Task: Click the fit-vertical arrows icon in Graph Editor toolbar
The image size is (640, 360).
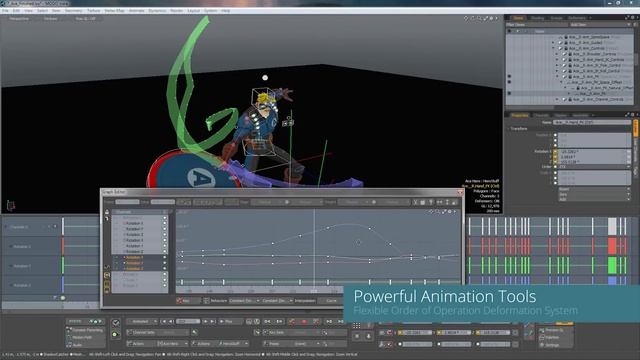Action: tap(447, 202)
